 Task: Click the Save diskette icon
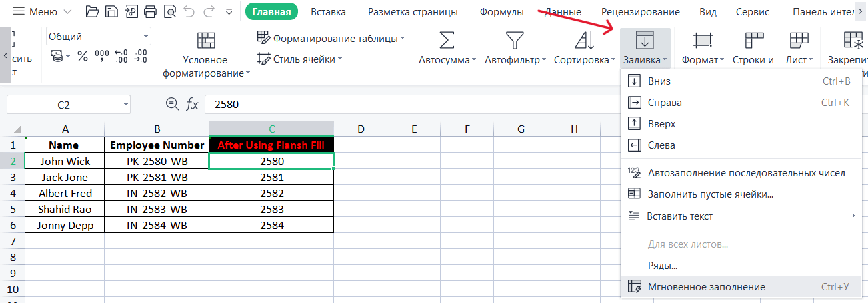click(112, 12)
